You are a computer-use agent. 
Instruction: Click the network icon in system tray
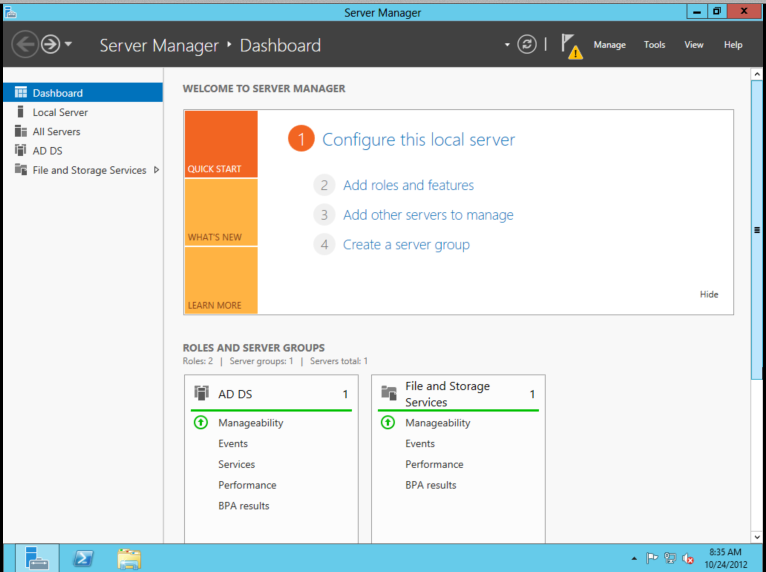pyautogui.click(x=670, y=558)
